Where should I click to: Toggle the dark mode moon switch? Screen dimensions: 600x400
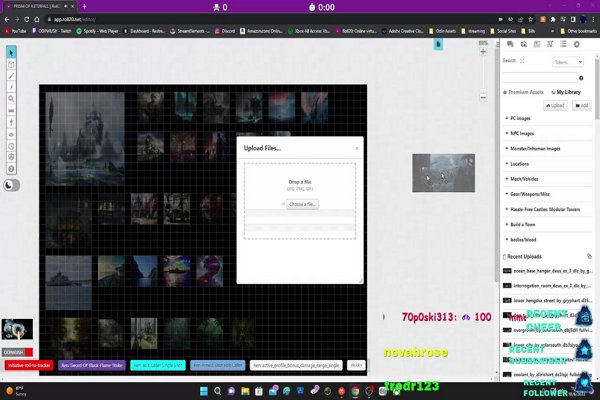pos(11,185)
